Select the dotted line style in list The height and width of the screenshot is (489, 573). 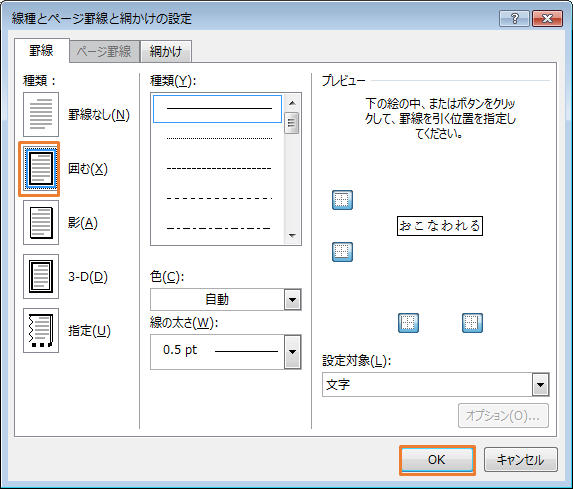pyautogui.click(x=219, y=139)
